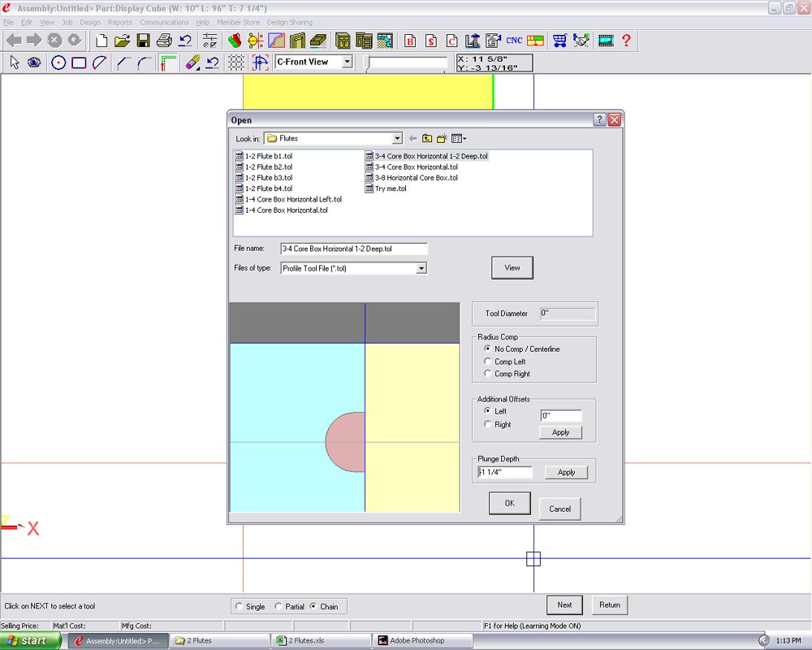Create new folder in Open dialog

(442, 138)
